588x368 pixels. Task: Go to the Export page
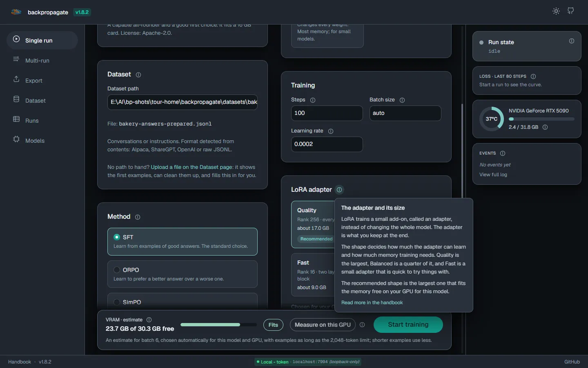tap(42, 81)
